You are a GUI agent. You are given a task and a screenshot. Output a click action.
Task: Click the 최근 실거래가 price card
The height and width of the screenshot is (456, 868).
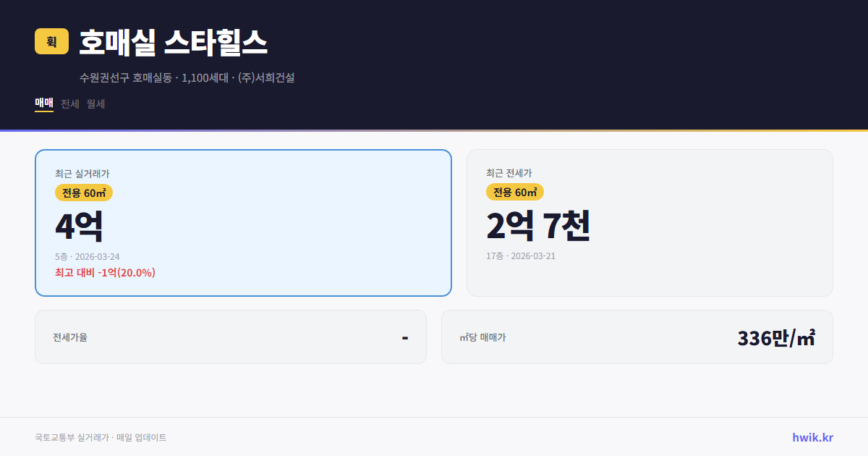[x=243, y=222]
